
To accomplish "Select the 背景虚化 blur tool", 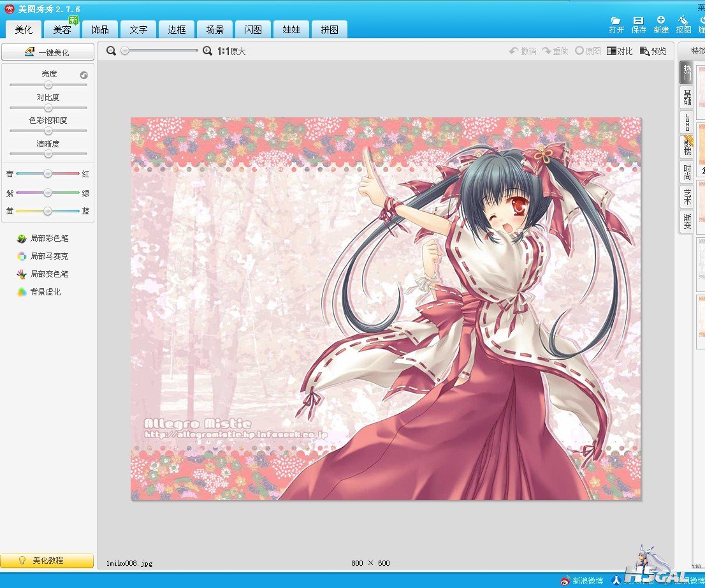I will (x=39, y=292).
